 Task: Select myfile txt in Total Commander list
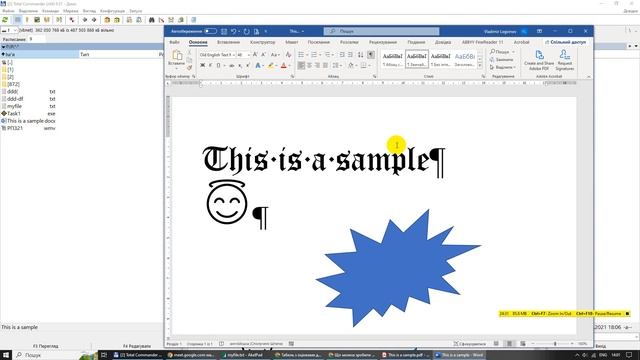(29, 106)
